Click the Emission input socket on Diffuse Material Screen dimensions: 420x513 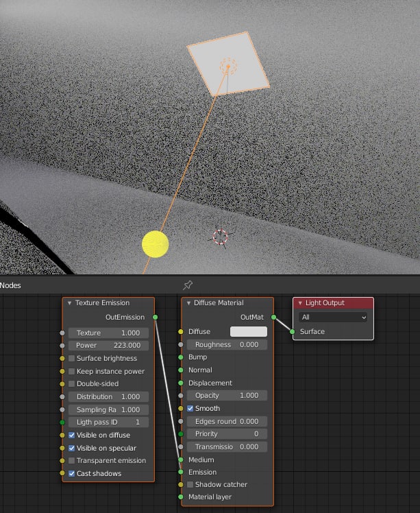pos(181,472)
